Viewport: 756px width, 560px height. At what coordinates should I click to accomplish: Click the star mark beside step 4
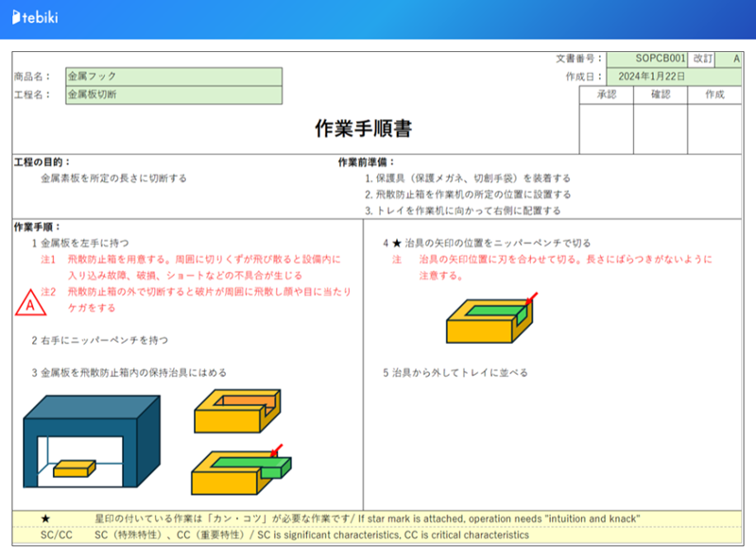pyautogui.click(x=397, y=243)
